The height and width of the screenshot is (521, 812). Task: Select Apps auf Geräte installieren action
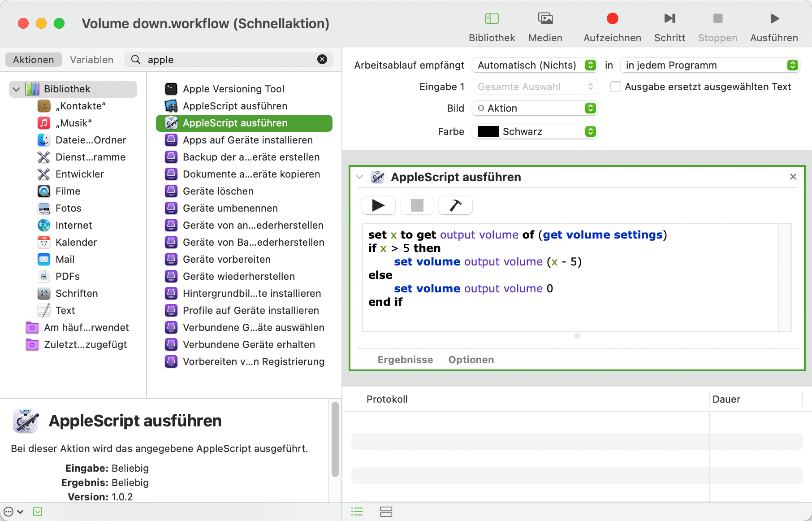pos(244,140)
